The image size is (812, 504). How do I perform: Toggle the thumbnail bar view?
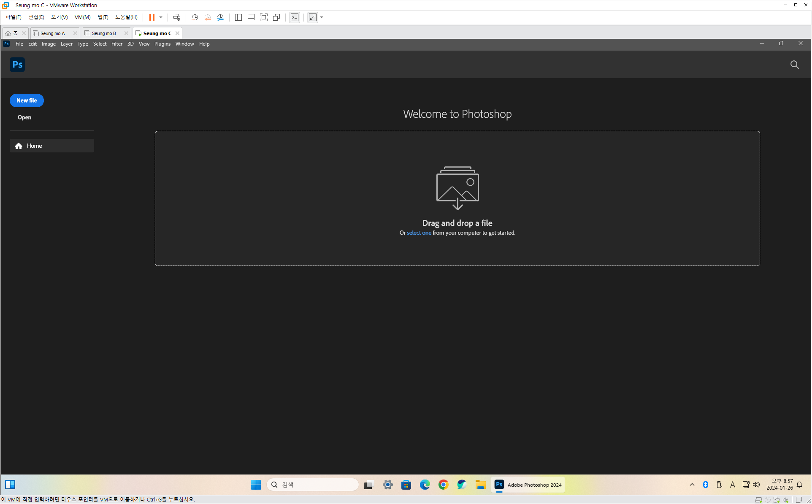pyautogui.click(x=251, y=17)
